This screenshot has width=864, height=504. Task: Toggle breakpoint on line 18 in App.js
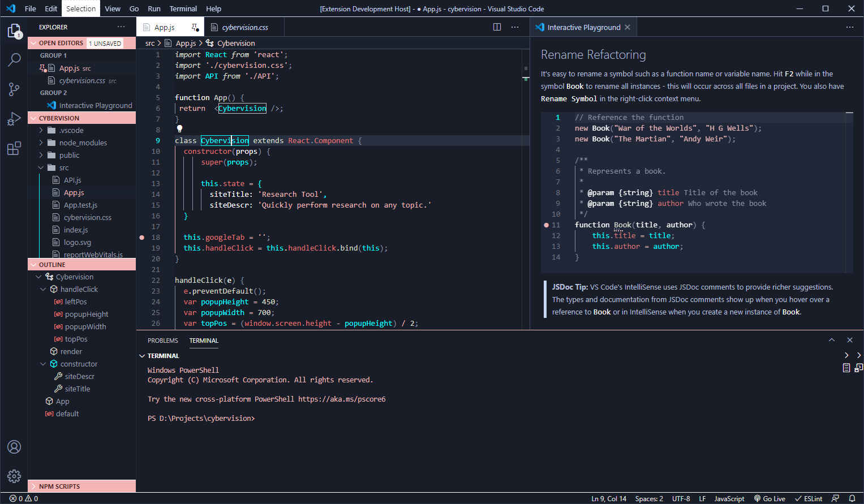click(x=141, y=237)
